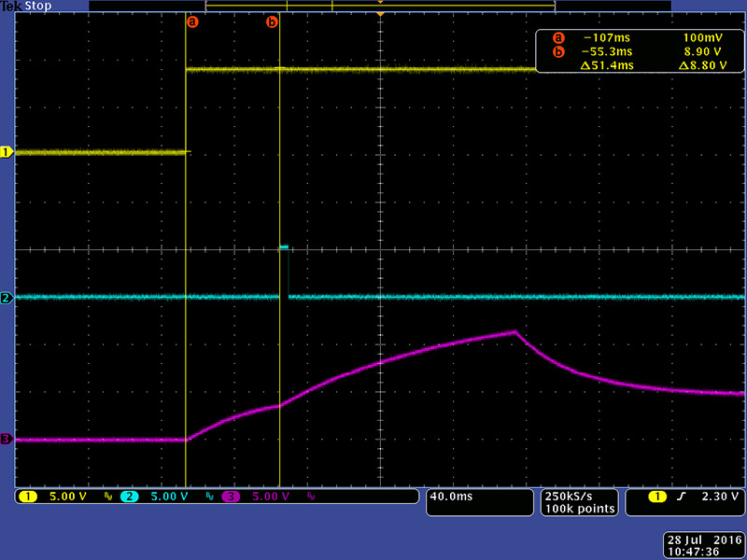The width and height of the screenshot is (747, 560).
Task: Click the 250kS/s sample rate readout
Action: tap(568, 496)
